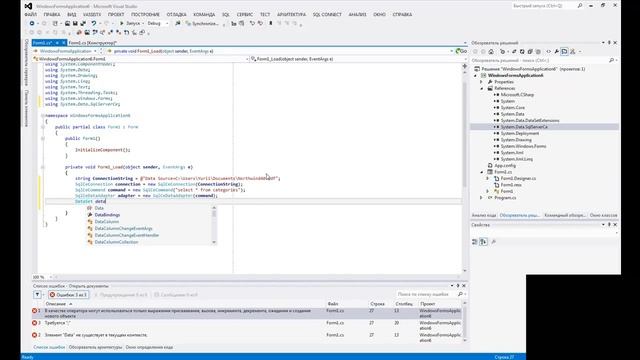Open the Debug configuration dropdown
The height and width of the screenshot is (360, 640).
click(x=158, y=24)
